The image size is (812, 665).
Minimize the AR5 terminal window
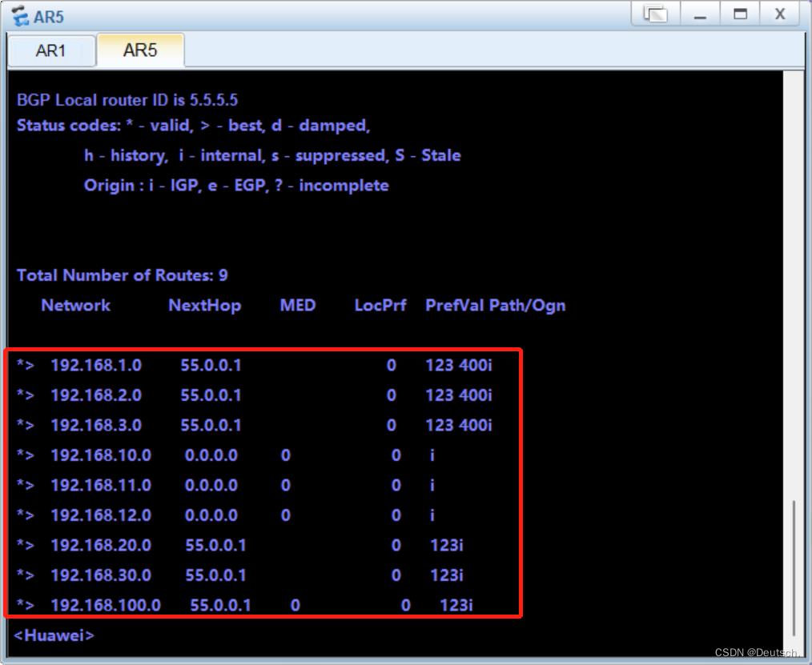tap(700, 14)
